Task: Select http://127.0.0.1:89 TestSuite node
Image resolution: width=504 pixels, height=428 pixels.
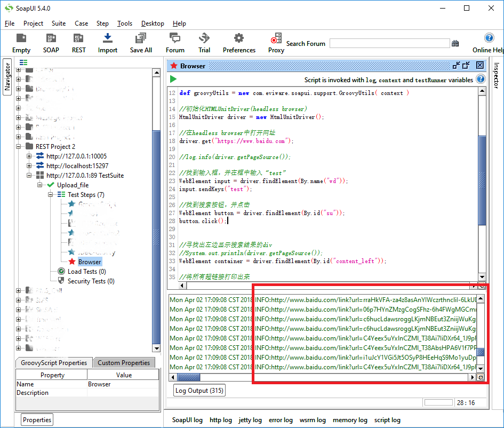Action: click(x=85, y=176)
